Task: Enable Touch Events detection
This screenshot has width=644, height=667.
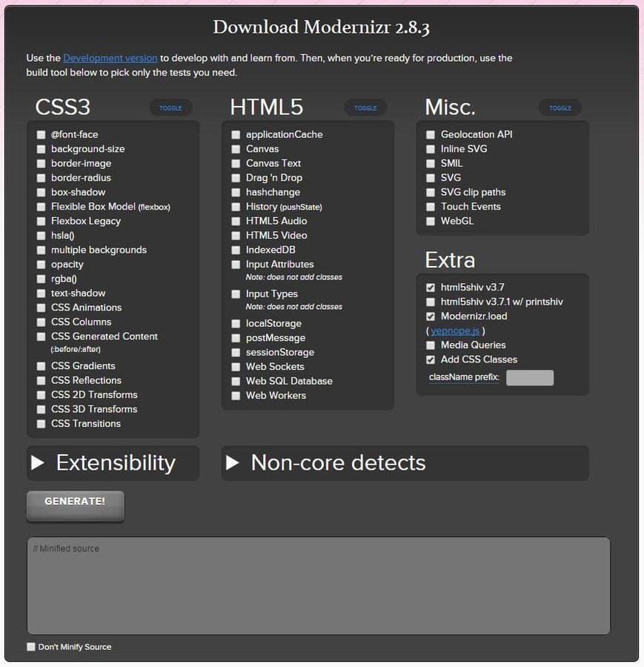Action: 431,208
